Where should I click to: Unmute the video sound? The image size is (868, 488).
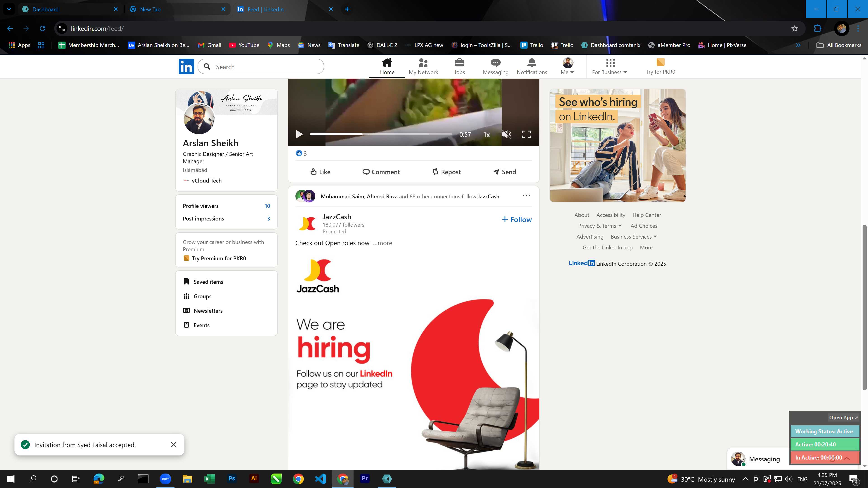click(506, 134)
